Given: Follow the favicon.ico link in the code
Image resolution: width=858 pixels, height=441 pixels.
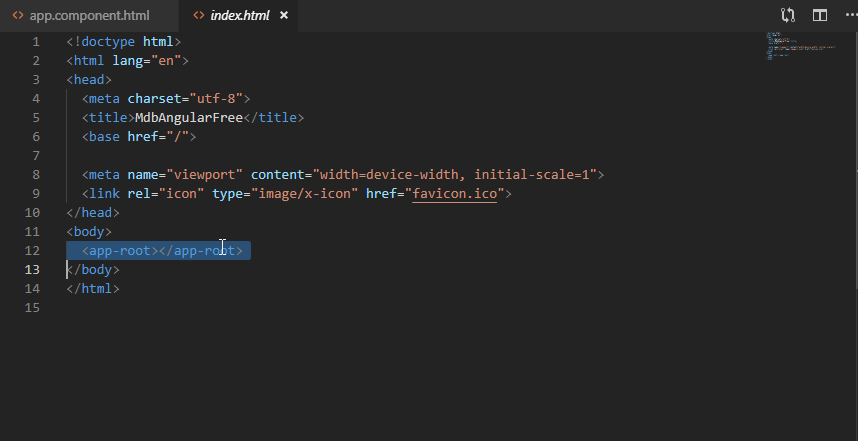Looking at the screenshot, I should pyautogui.click(x=458, y=193).
